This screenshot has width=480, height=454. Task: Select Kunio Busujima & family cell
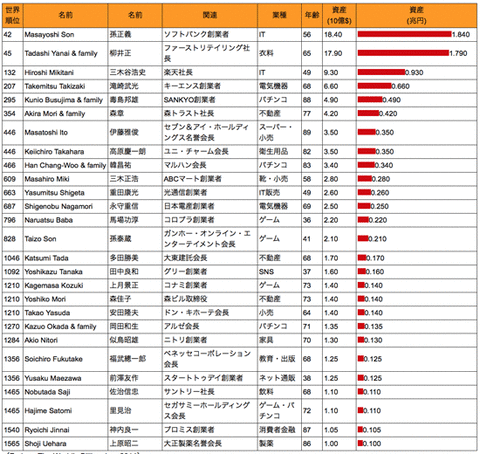pos(65,100)
